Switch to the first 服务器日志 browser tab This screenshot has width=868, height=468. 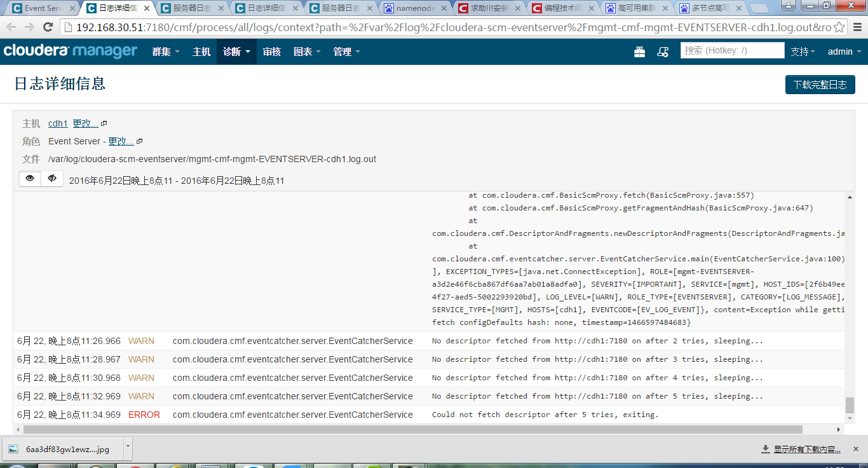(193, 8)
